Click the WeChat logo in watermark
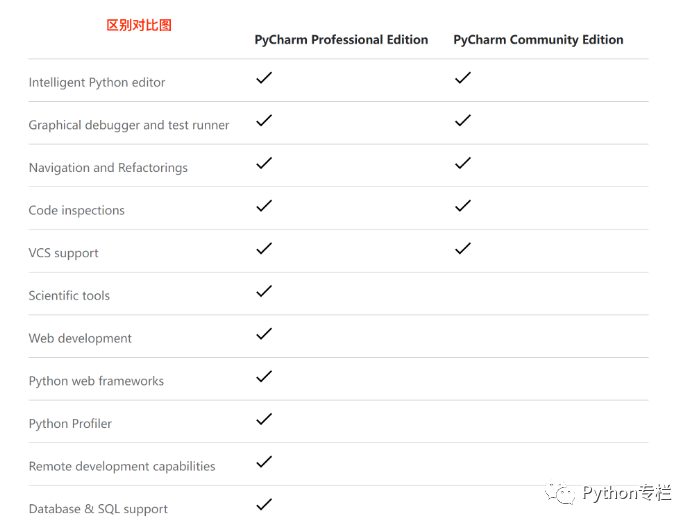Screen dimensions: 694x525 click(560, 492)
